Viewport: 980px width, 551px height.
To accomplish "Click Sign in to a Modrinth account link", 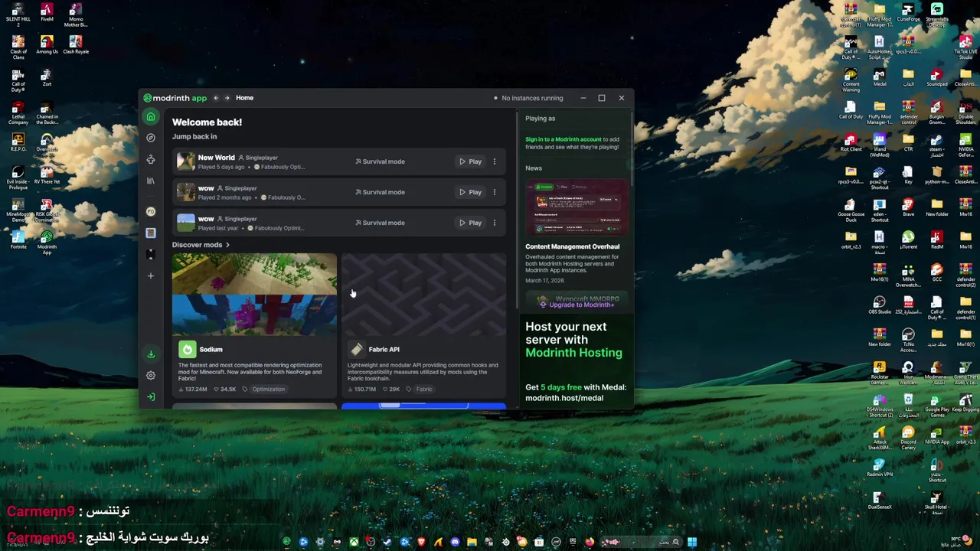I will pos(563,139).
